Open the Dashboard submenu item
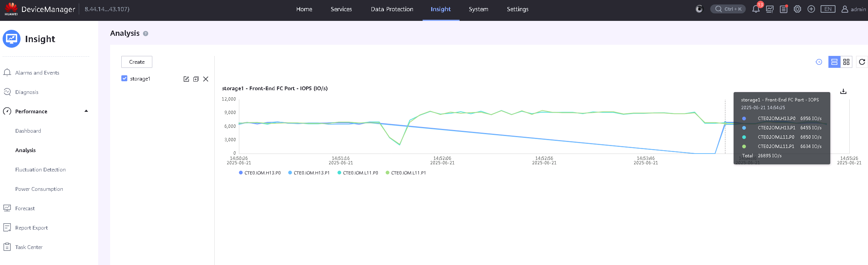Image resolution: width=868 pixels, height=265 pixels. (28, 131)
